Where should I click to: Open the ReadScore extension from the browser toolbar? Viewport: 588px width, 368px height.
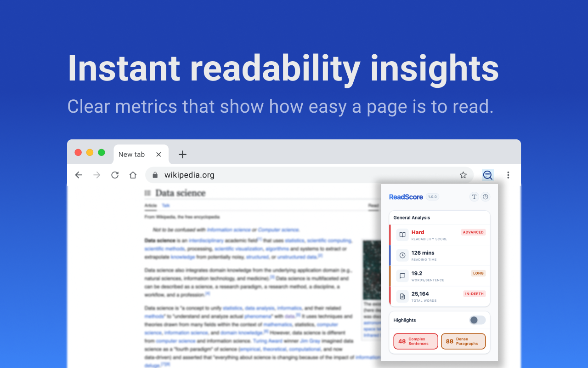point(487,175)
